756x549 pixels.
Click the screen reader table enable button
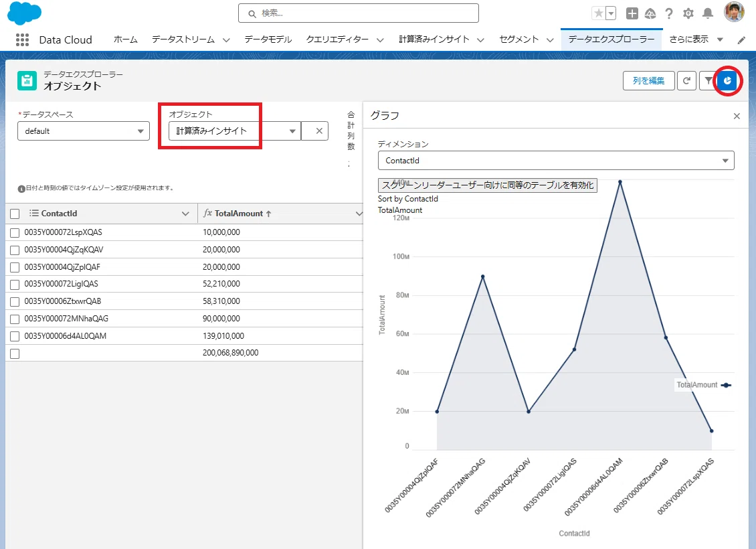pyautogui.click(x=488, y=185)
